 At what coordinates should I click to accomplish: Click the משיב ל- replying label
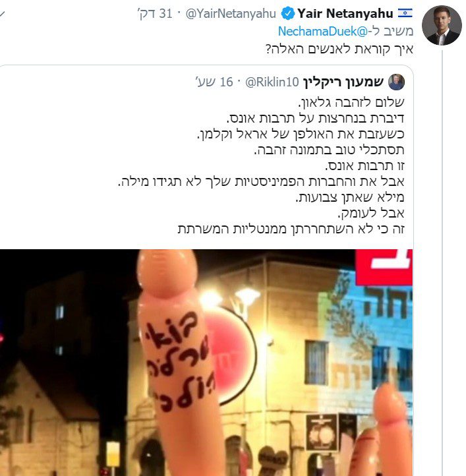[x=391, y=31]
